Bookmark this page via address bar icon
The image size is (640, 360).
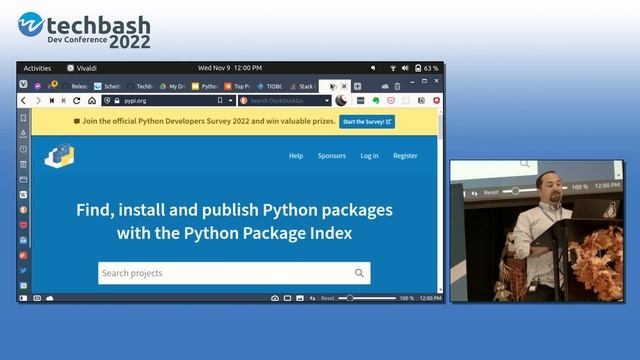220,100
